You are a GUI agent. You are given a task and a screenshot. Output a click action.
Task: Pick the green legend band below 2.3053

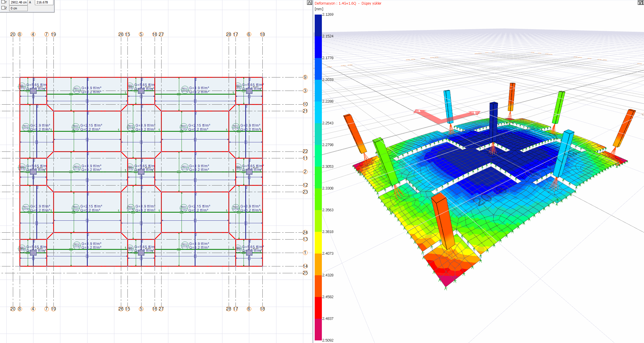coord(318,177)
